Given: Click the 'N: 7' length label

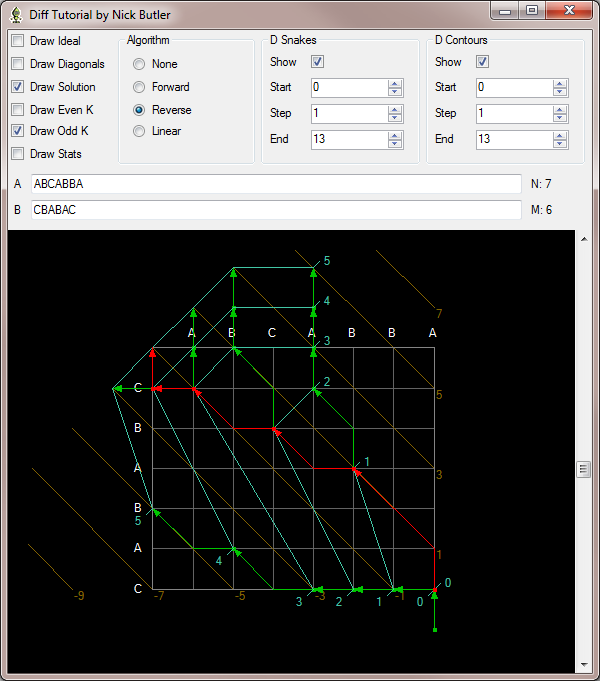Looking at the screenshot, I should 541,184.
